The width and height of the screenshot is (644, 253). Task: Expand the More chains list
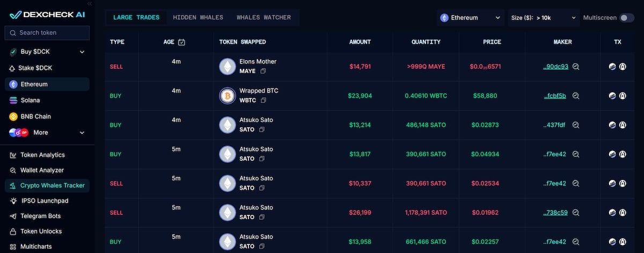click(82, 133)
